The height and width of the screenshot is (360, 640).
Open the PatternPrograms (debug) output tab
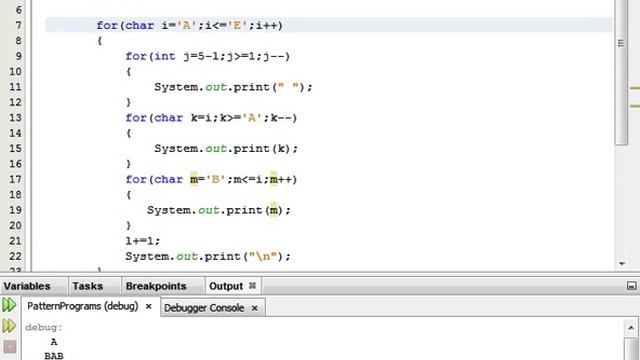82,306
